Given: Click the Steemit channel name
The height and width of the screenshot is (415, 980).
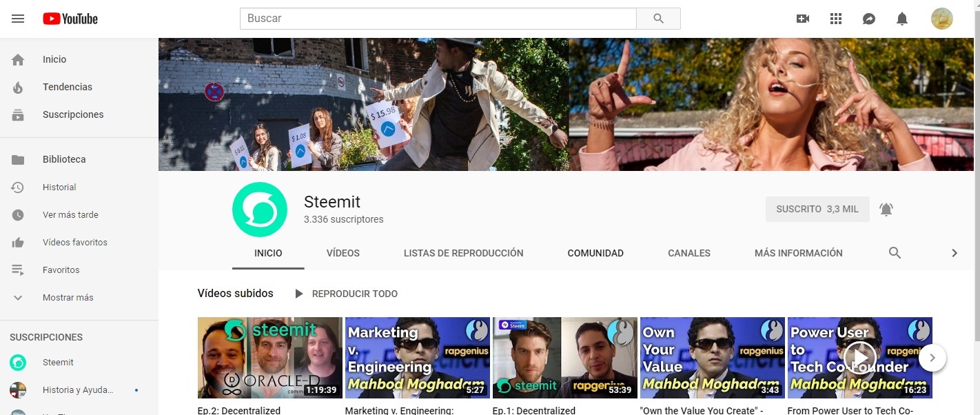Looking at the screenshot, I should click(332, 202).
